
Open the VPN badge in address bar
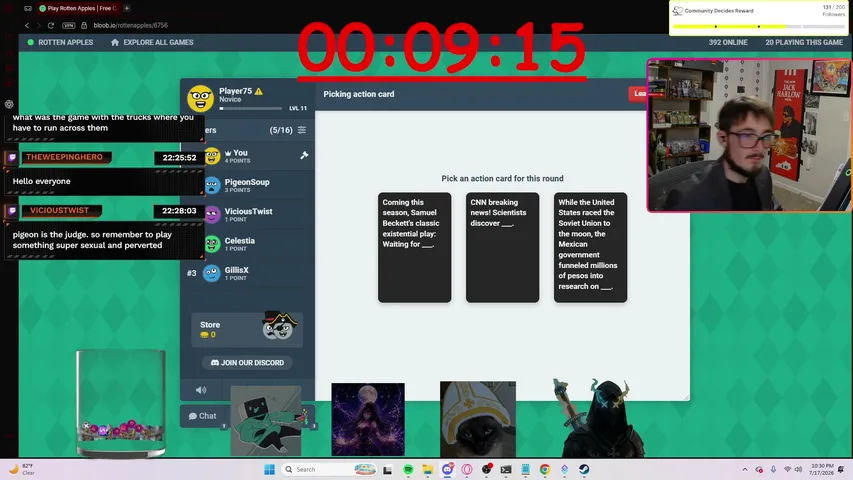(69, 25)
